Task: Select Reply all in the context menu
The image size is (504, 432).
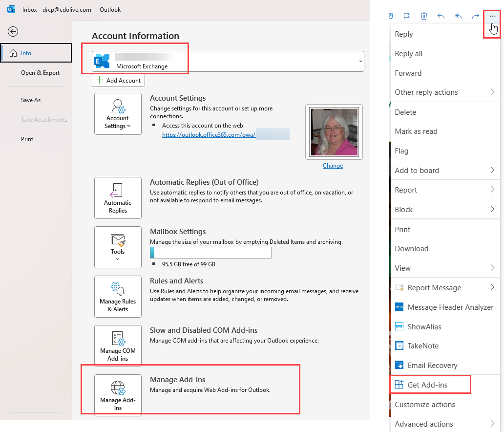Action: (x=445, y=54)
